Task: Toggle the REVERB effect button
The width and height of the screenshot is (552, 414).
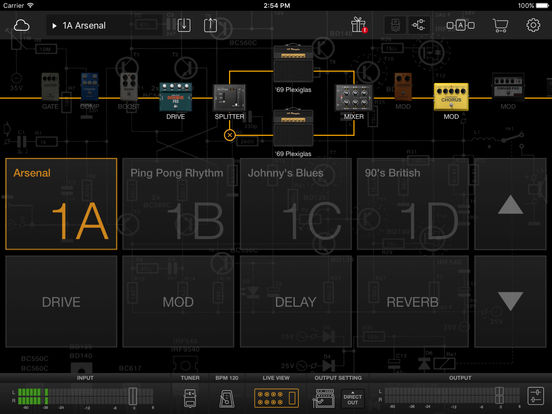Action: pos(413,302)
